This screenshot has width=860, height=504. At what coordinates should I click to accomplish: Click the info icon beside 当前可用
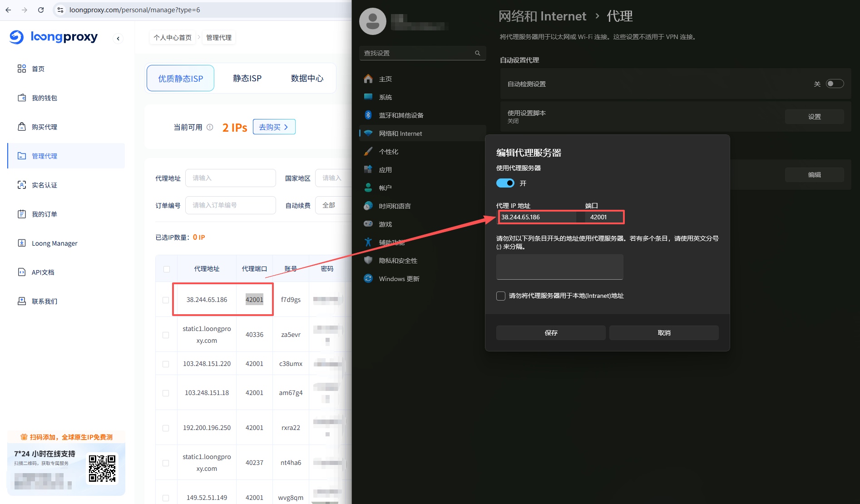(210, 127)
